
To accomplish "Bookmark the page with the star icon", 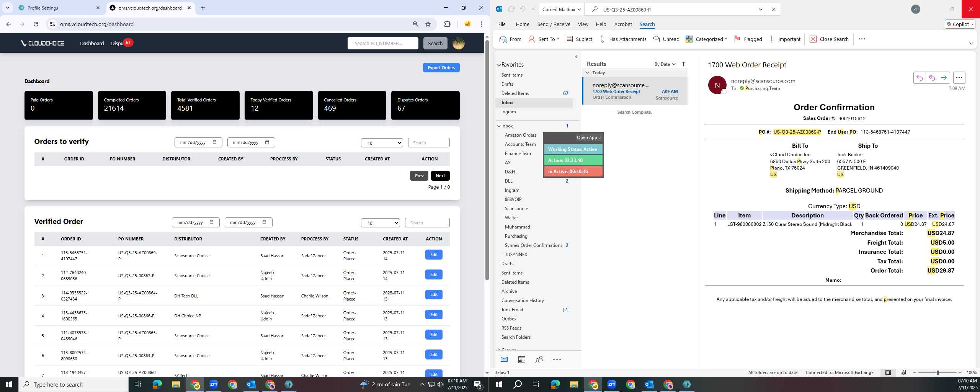I will point(428,24).
